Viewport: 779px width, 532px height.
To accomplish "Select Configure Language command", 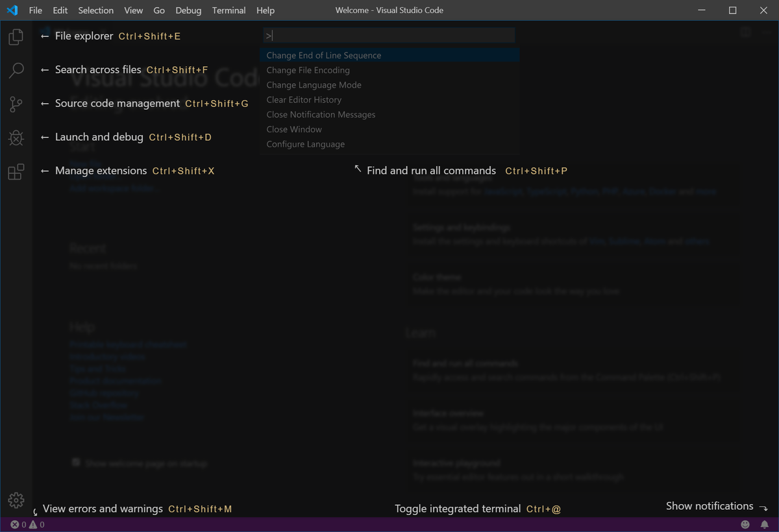I will coord(389,145).
